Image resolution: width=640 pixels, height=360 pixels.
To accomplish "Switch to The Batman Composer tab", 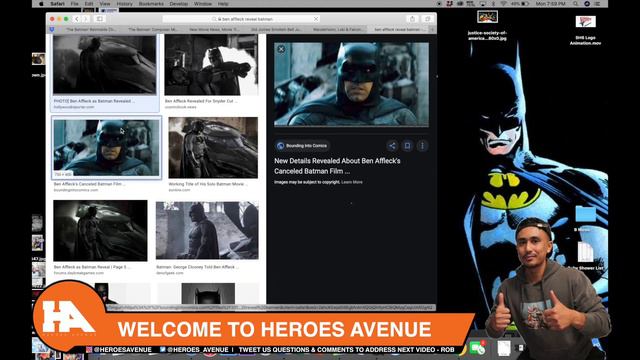I will [153, 29].
